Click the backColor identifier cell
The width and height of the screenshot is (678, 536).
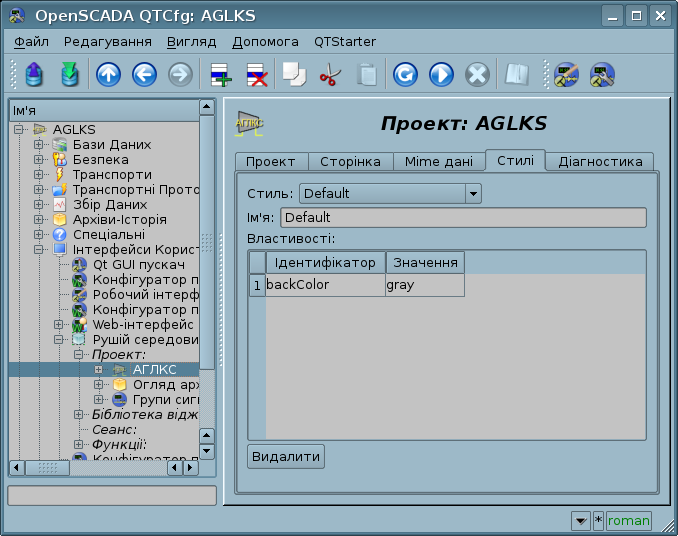[x=325, y=285]
